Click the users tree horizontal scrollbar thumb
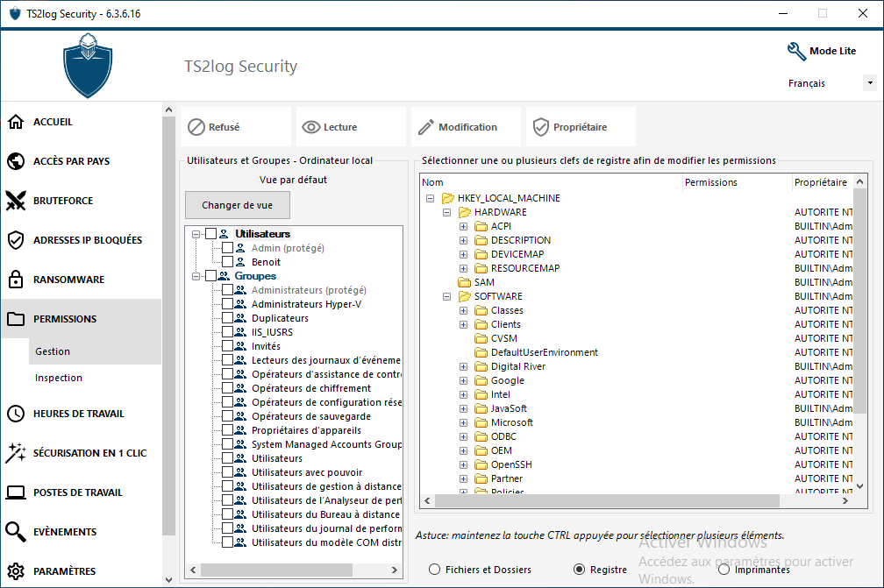The width and height of the screenshot is (884, 588). pos(276,570)
